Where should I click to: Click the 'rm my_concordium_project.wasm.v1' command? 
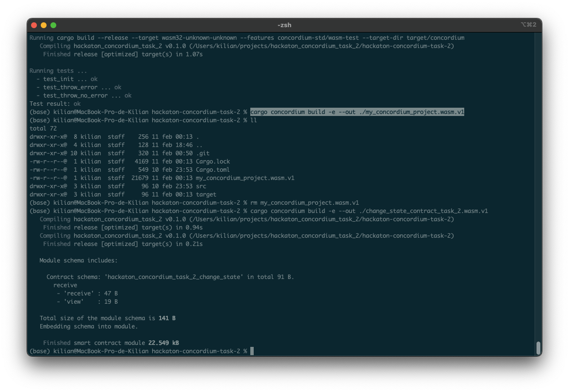(305, 202)
